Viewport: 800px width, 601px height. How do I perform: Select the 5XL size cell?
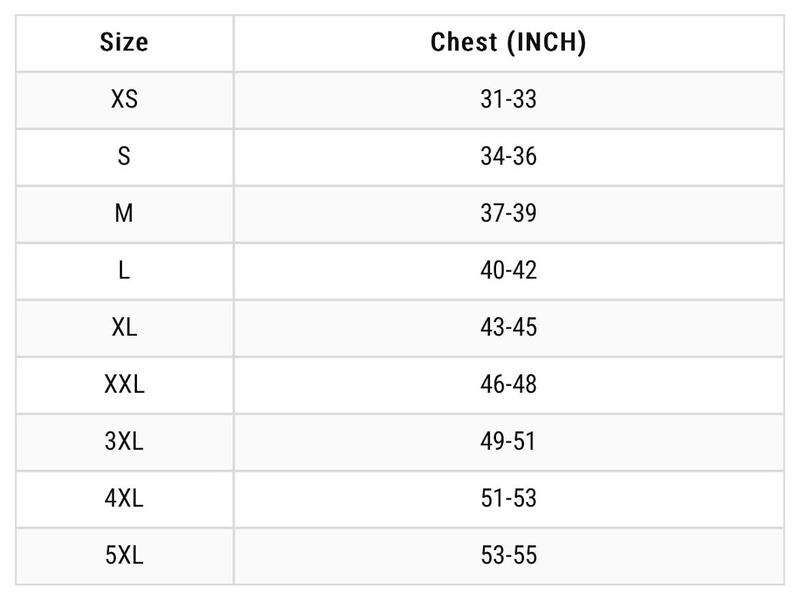[124, 556]
